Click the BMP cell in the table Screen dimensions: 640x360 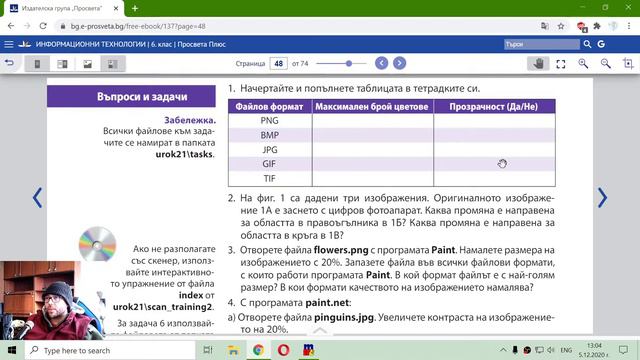[x=269, y=135]
